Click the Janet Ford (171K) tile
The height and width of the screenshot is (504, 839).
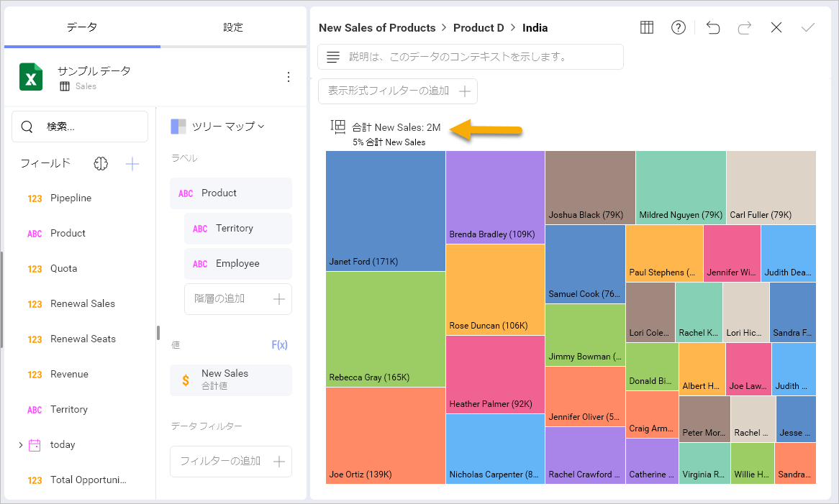click(x=385, y=211)
